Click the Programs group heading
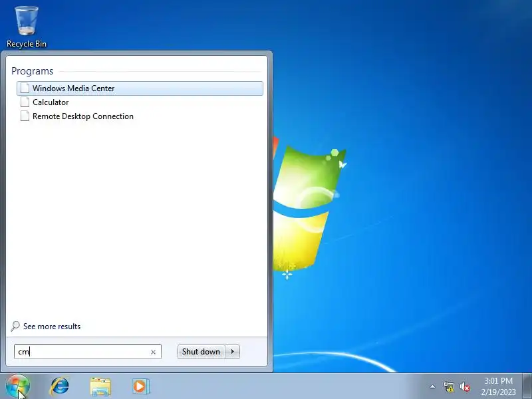 point(32,71)
